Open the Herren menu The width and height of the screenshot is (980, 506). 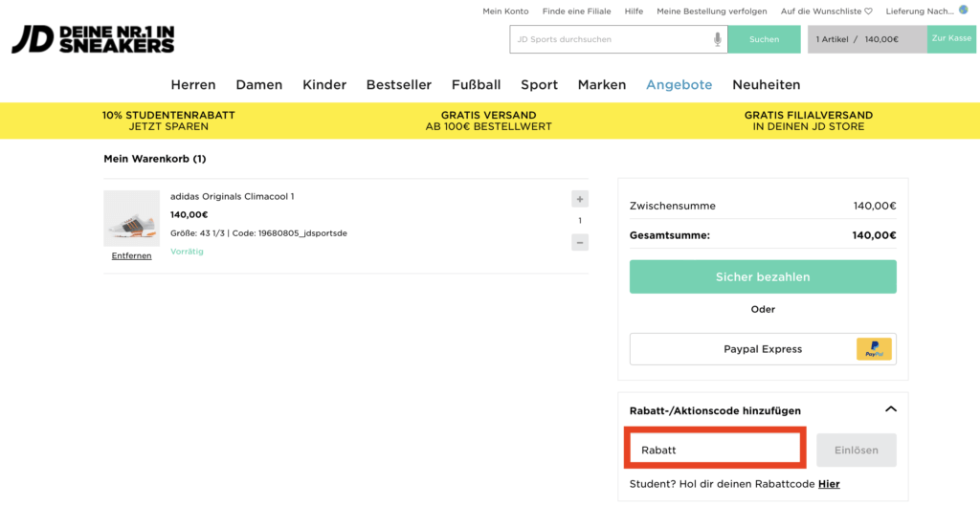(x=193, y=85)
